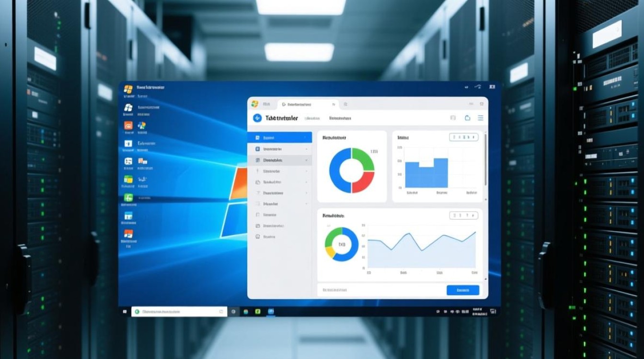Image resolution: width=644 pixels, height=359 pixels.
Task: Click the green app icon on the taskbar
Action: point(258,312)
